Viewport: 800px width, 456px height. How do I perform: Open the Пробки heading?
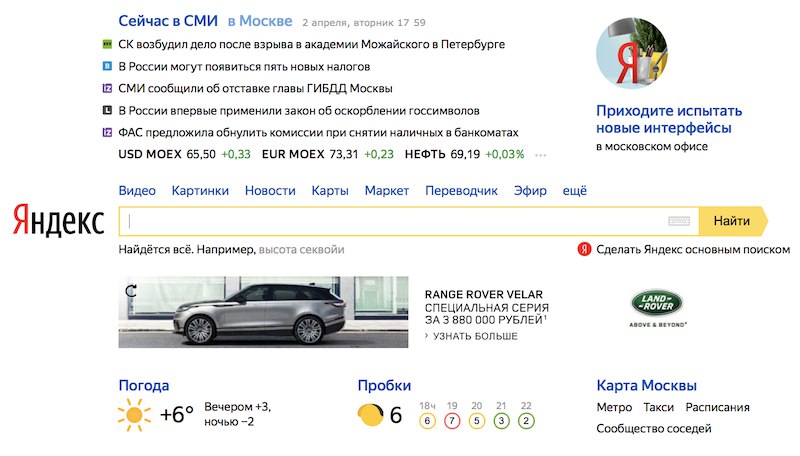(384, 386)
